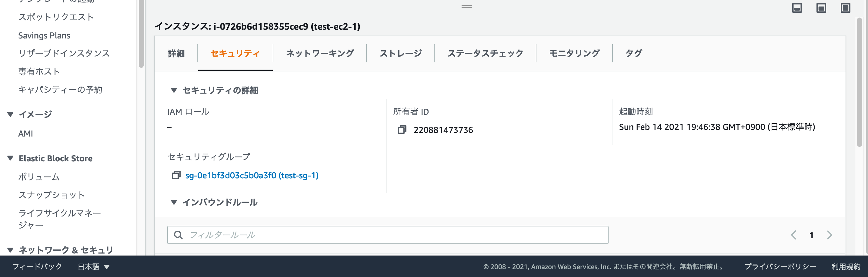Open the プライバシーポリシー footer link
This screenshot has width=868, height=277.
[780, 266]
